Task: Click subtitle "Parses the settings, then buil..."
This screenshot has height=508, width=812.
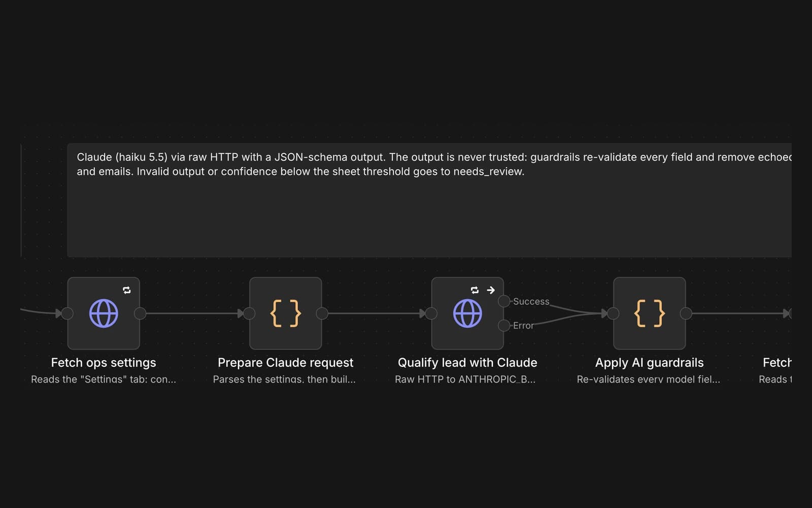Action: tap(284, 379)
